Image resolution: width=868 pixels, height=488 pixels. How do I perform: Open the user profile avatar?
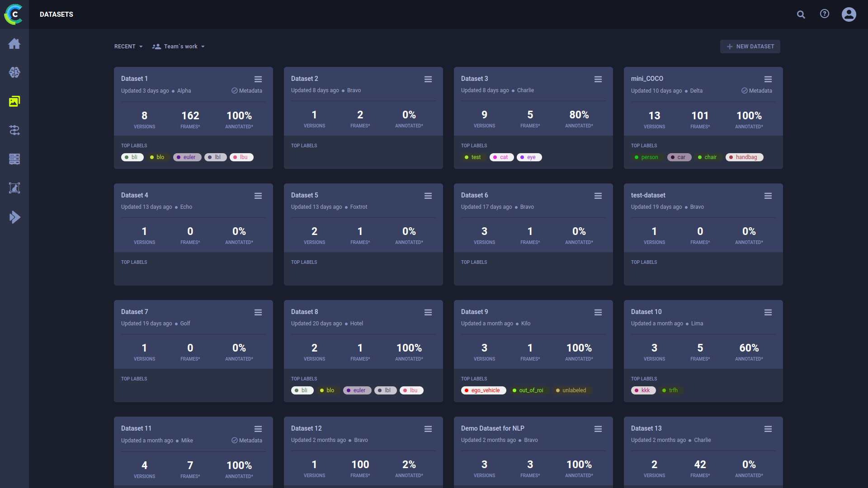tap(849, 14)
